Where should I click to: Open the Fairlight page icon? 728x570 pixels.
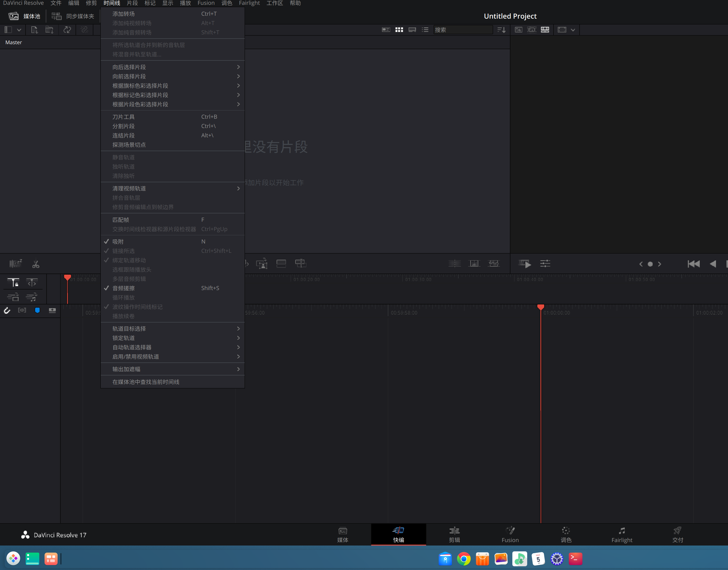(x=621, y=534)
